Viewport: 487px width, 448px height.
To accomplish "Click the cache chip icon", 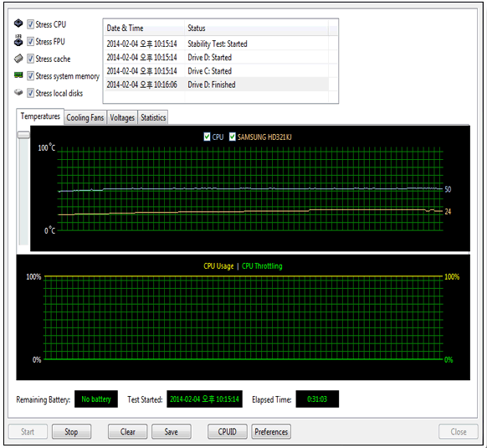I will [18, 58].
